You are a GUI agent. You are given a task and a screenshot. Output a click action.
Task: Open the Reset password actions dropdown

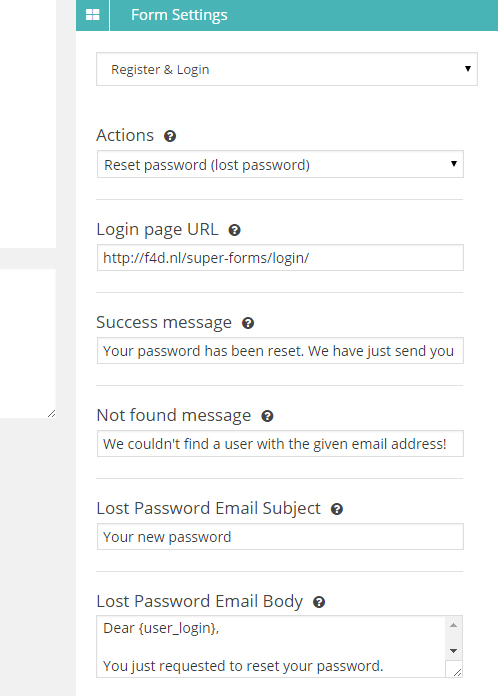(x=280, y=164)
